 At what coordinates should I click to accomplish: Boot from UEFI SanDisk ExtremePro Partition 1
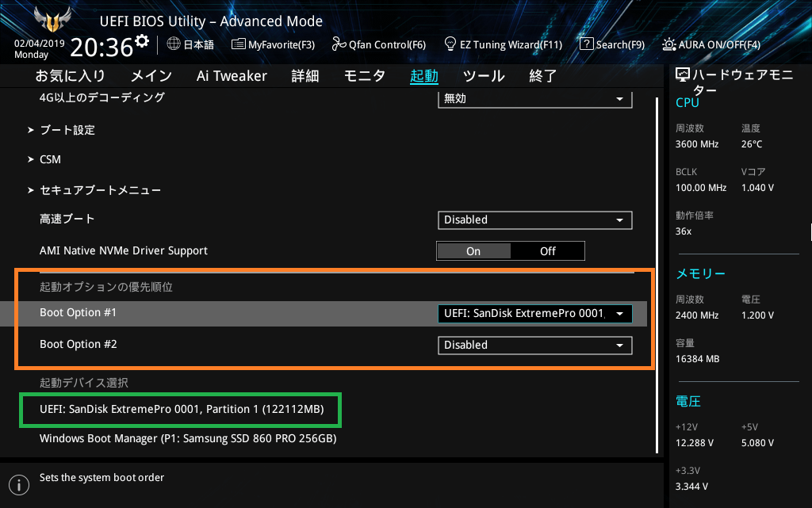coord(182,409)
